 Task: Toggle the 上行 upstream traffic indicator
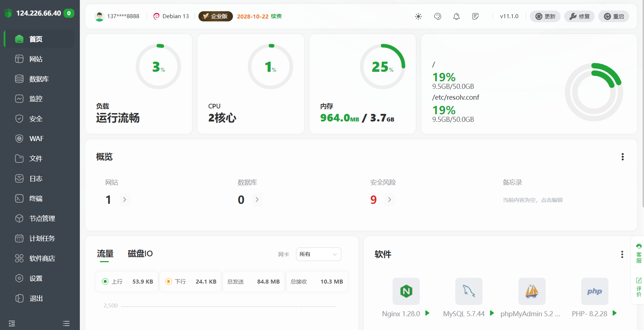click(x=105, y=281)
